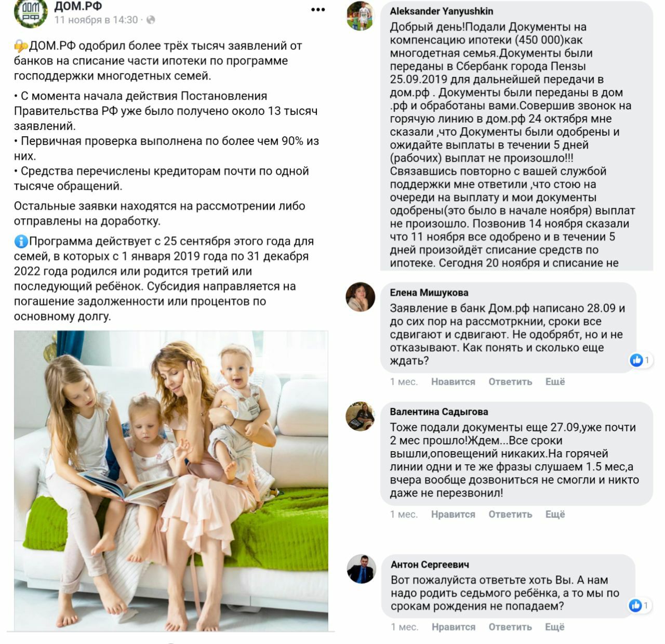Reply to Елена Мишукова's comment via Ответить
665x644 pixels.
pos(510,382)
